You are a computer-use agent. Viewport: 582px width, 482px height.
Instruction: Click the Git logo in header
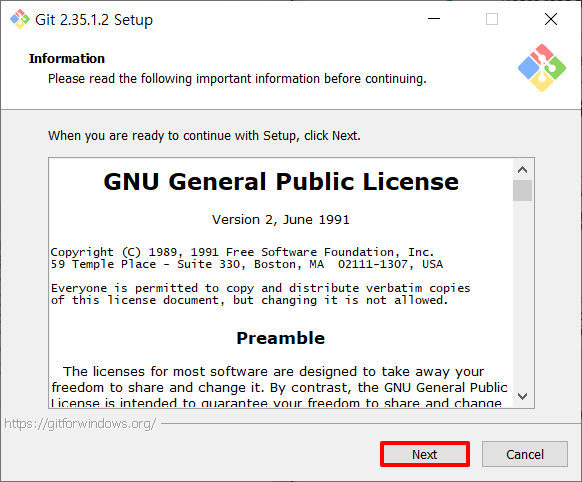(542, 68)
